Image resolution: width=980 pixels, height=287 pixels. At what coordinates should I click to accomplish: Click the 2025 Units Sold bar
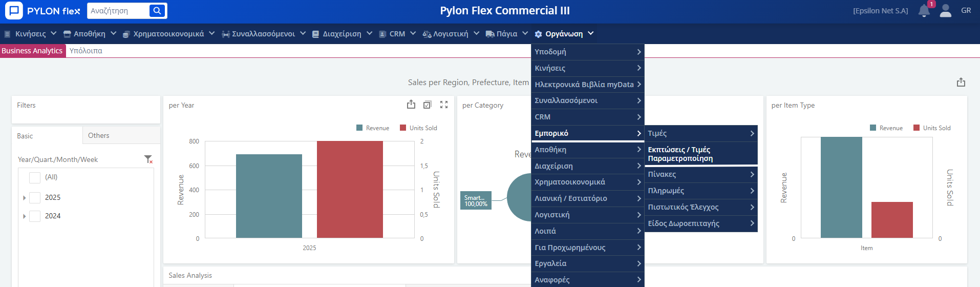coord(350,190)
